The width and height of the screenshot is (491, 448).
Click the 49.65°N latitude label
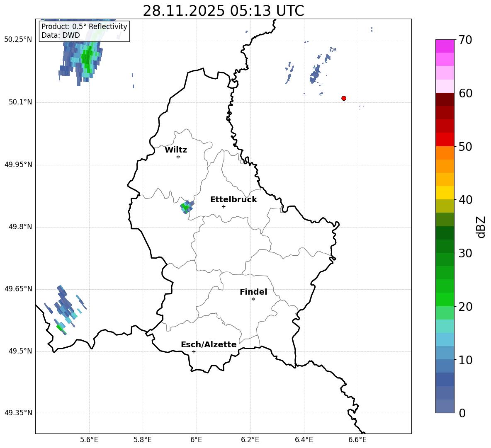click(x=18, y=289)
